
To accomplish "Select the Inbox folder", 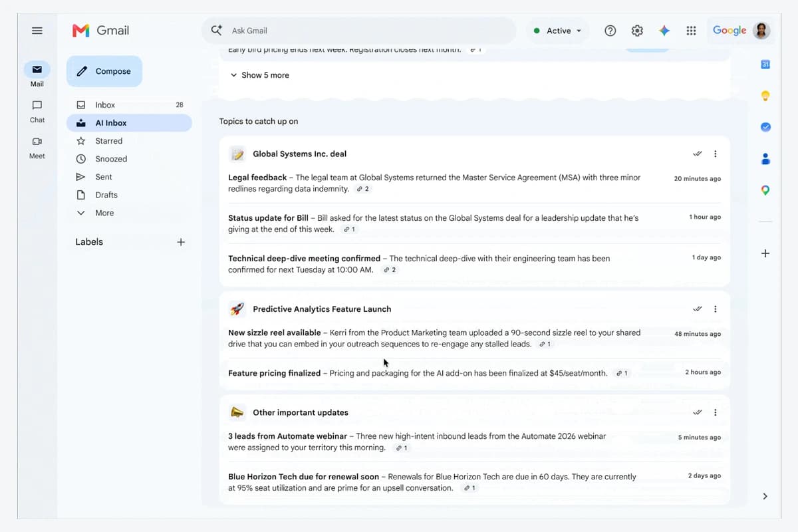I will pos(129,105).
